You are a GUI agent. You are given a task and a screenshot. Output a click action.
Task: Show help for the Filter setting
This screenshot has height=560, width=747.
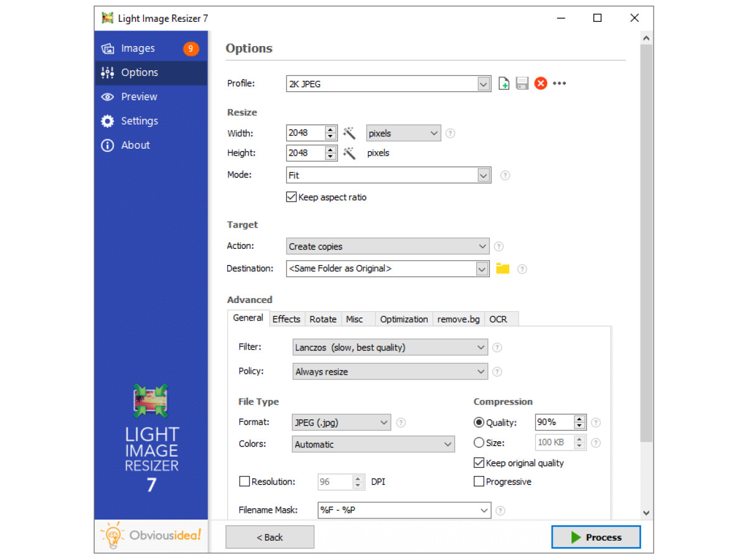click(x=497, y=348)
